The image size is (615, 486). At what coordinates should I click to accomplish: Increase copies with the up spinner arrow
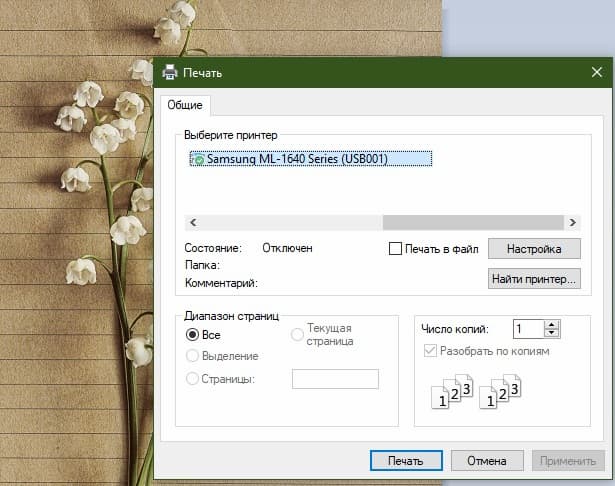click(552, 324)
